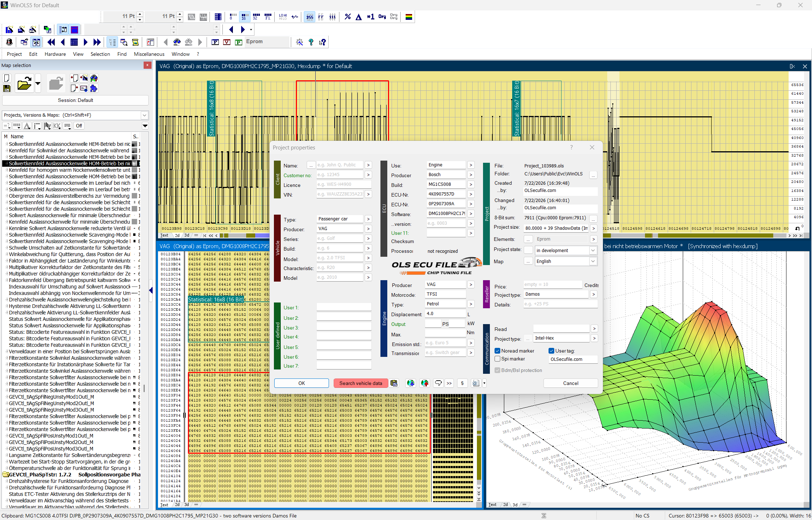The image size is (812, 520).
Task: Click the new blank document icon
Action: [x=7, y=78]
